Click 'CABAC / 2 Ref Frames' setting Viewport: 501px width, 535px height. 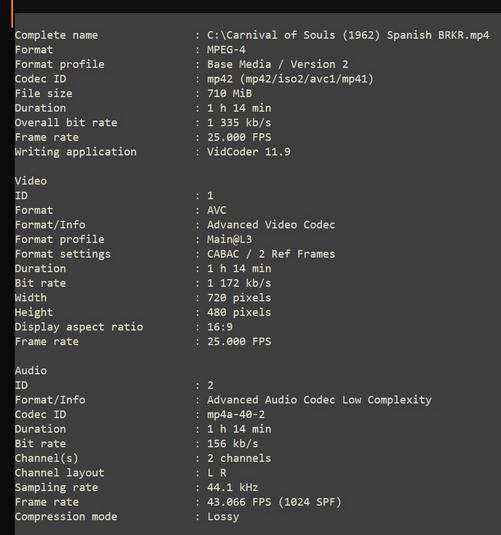271,254
